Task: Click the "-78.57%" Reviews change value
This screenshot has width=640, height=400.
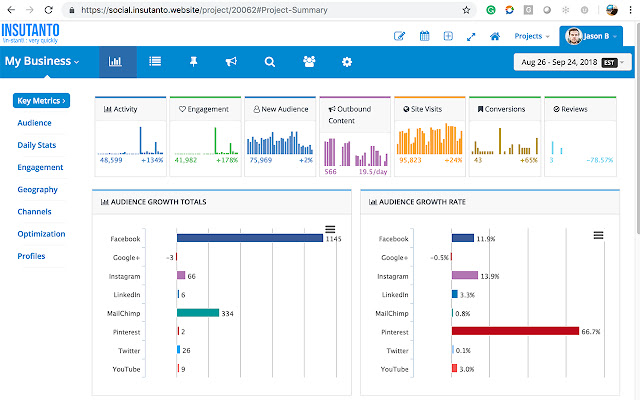Action: 600,160
